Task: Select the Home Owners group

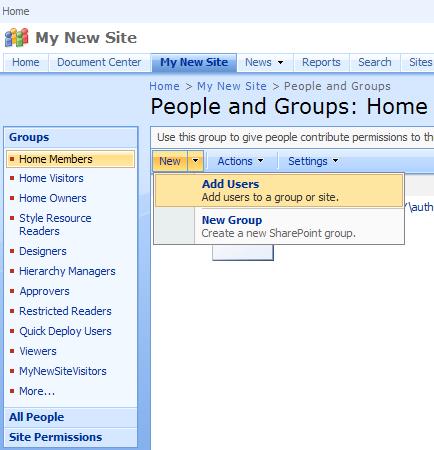Action: click(x=53, y=198)
